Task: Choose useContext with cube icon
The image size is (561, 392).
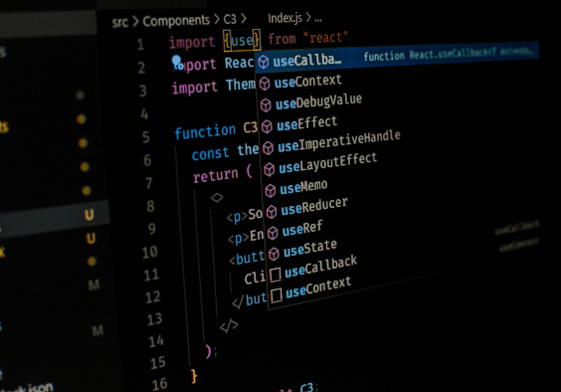Action: click(x=307, y=82)
